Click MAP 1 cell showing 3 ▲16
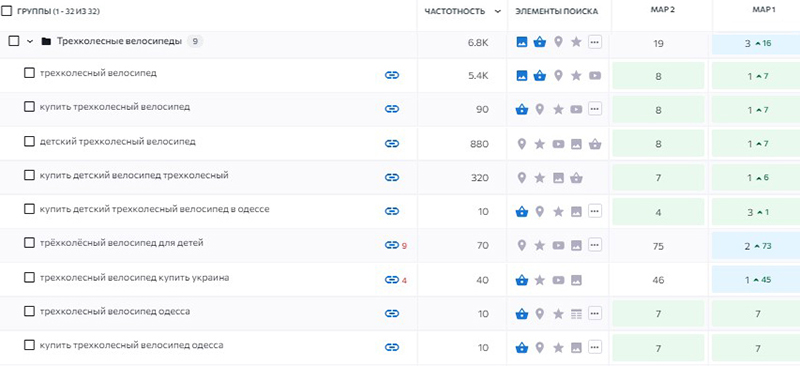800x366 pixels. click(757, 44)
